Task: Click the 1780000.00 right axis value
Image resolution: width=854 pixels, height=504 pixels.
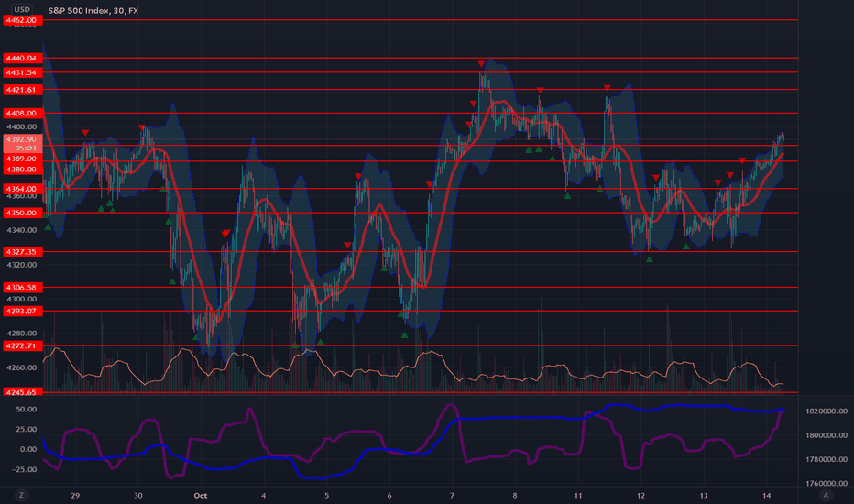Action: click(826, 459)
